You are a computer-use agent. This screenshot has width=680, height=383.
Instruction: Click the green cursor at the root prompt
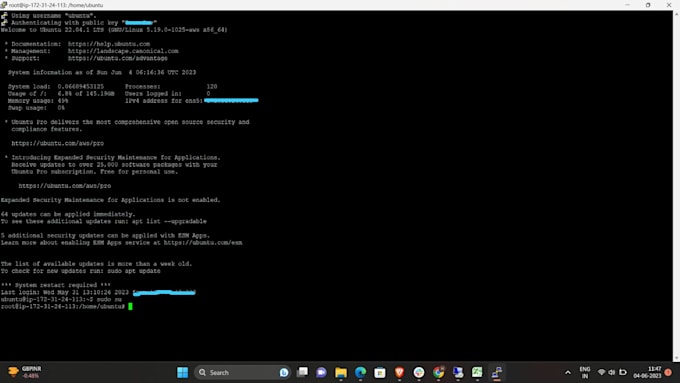point(131,306)
